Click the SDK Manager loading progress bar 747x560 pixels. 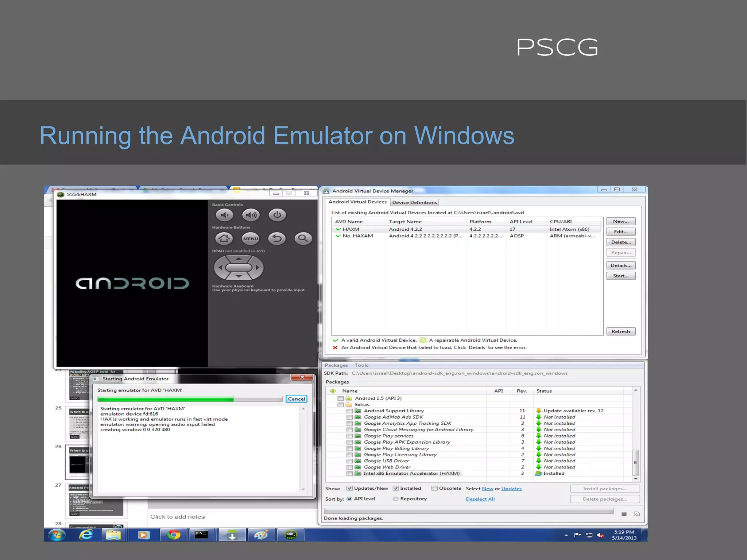tap(469, 511)
